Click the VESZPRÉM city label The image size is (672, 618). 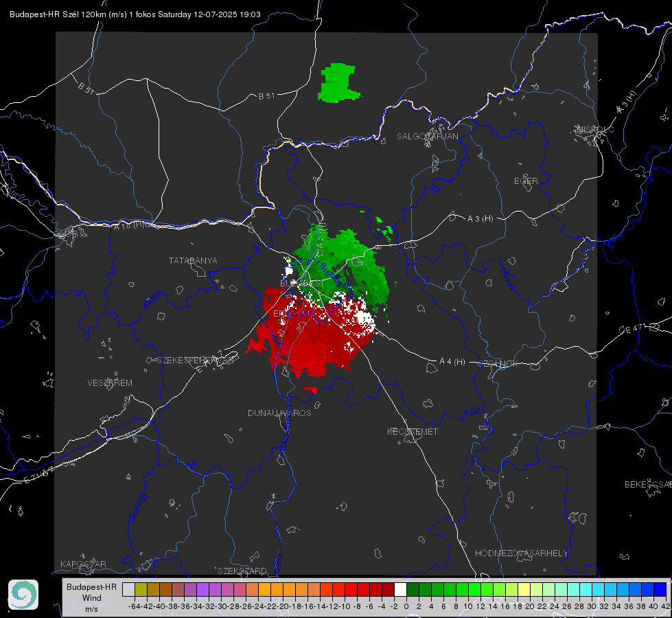(110, 382)
